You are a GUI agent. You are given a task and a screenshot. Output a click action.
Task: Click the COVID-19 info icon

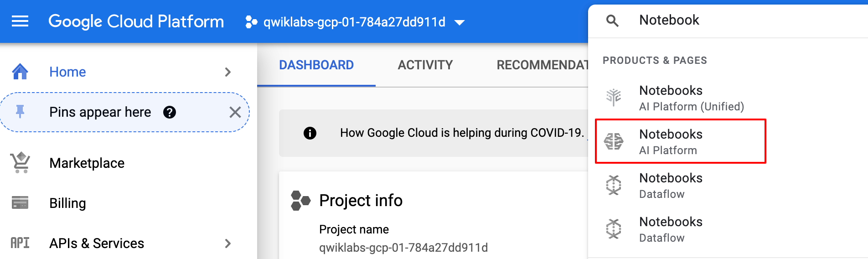coord(310,133)
